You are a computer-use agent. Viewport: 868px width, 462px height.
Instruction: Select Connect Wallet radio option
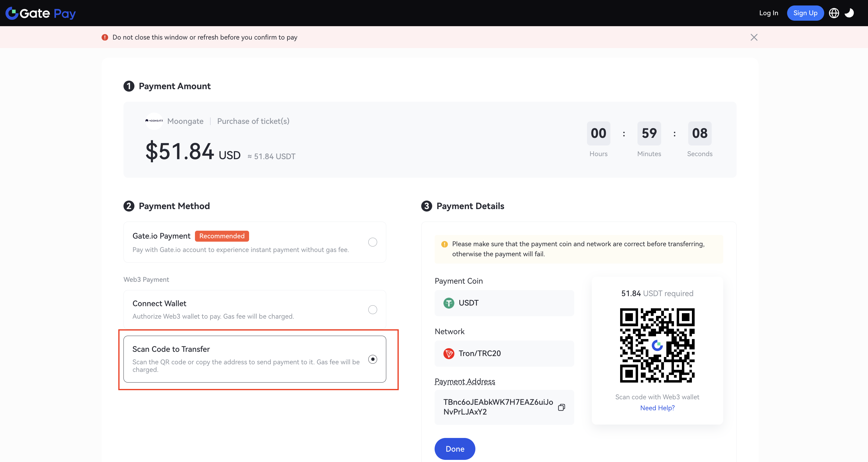tap(372, 309)
